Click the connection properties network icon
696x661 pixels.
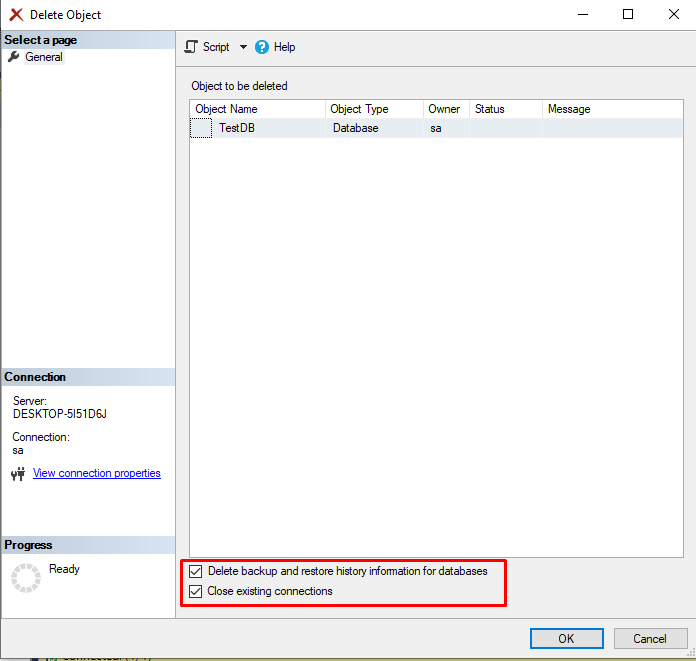pos(17,474)
